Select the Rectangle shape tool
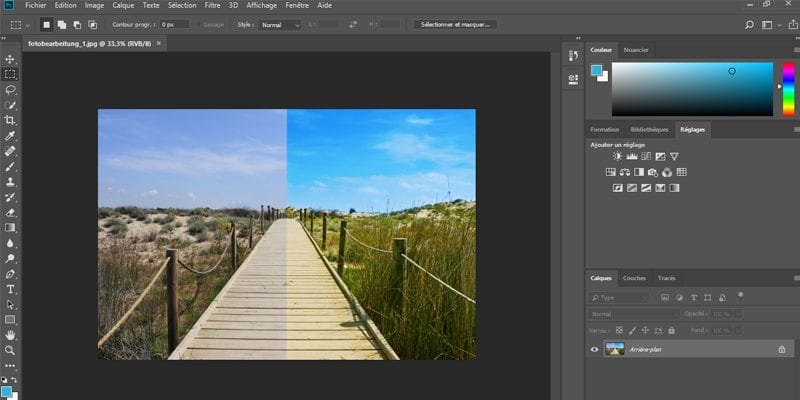The height and width of the screenshot is (400, 800). tap(10, 320)
